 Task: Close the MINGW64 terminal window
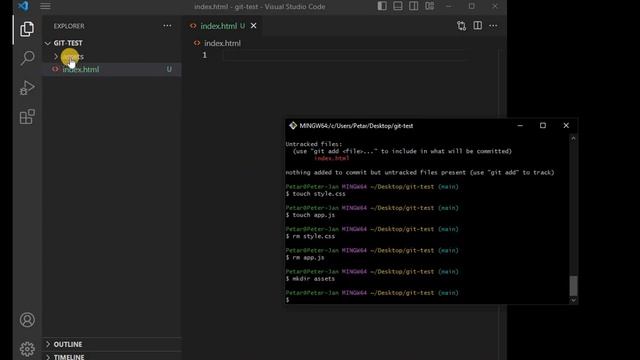(566, 126)
